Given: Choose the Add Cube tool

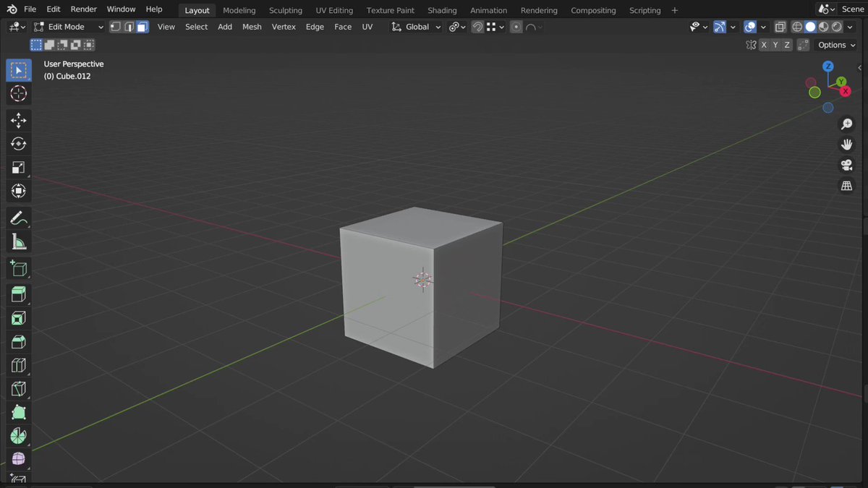Looking at the screenshot, I should pyautogui.click(x=19, y=268).
